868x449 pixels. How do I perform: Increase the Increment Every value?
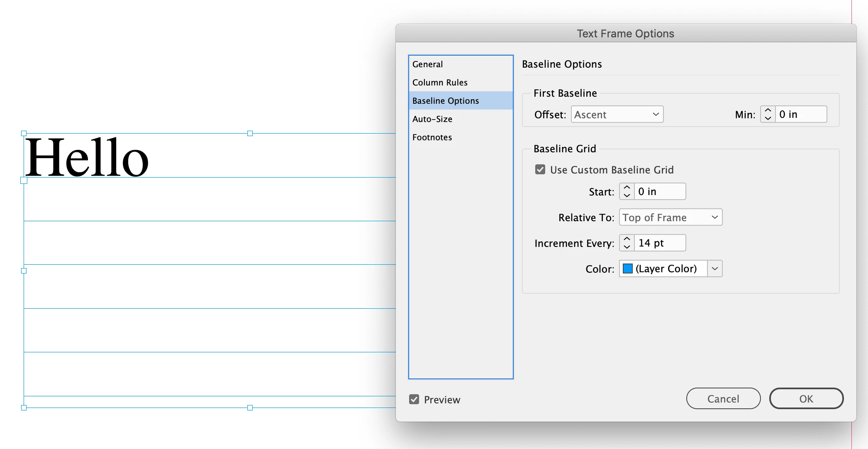tap(627, 239)
